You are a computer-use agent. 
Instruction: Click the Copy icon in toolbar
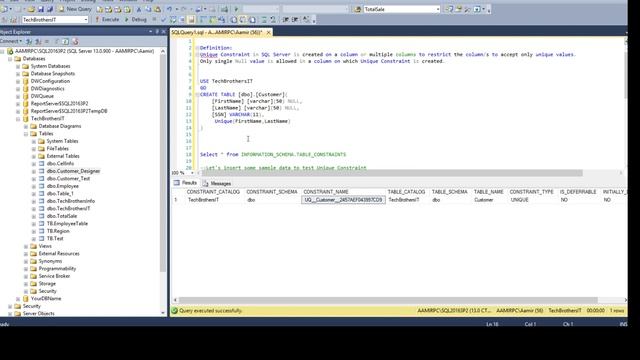[148, 9]
